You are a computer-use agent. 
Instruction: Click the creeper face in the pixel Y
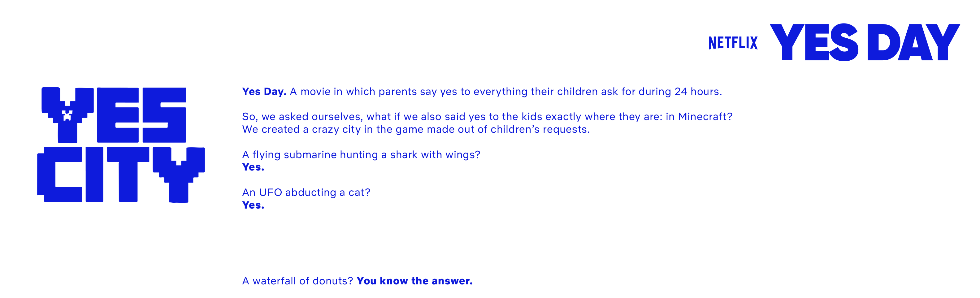click(x=67, y=115)
